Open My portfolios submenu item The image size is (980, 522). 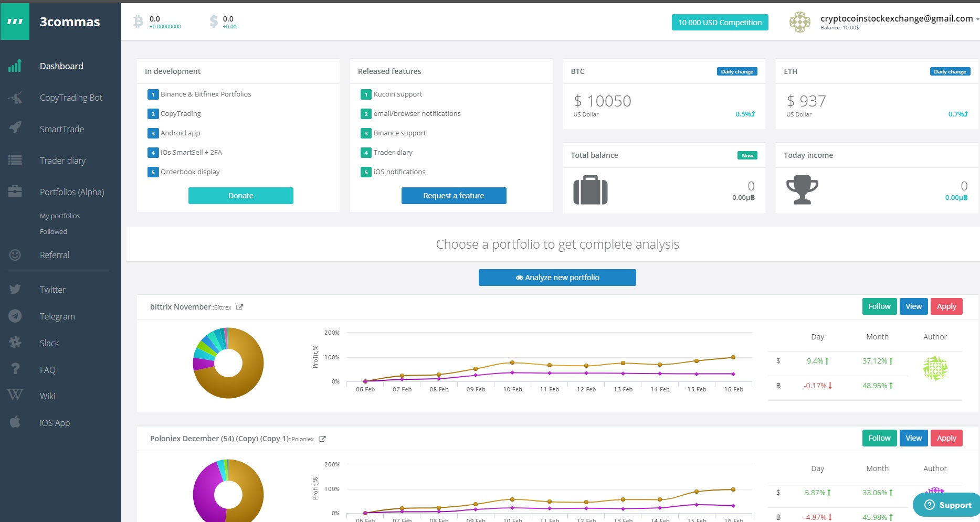[60, 216]
